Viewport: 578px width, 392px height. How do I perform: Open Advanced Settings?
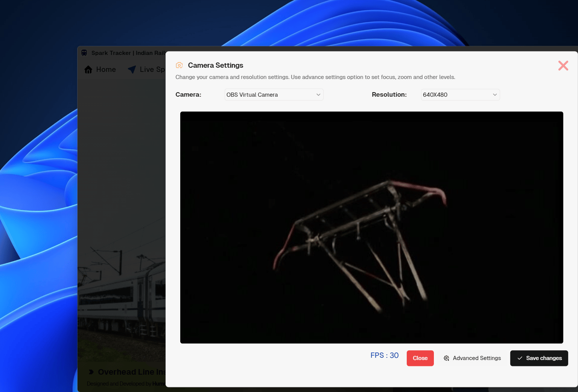coord(472,358)
